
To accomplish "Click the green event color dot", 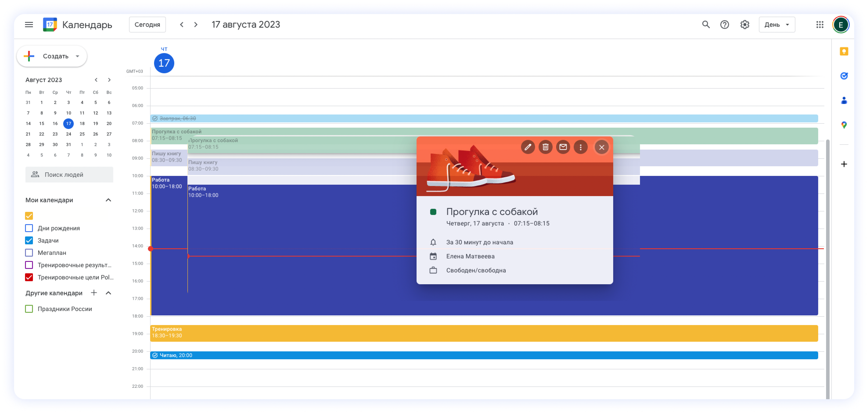I will point(433,212).
